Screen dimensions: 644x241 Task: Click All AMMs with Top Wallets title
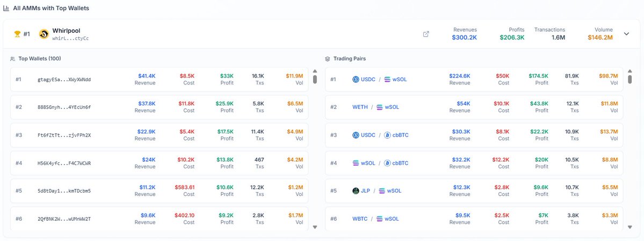51,8
